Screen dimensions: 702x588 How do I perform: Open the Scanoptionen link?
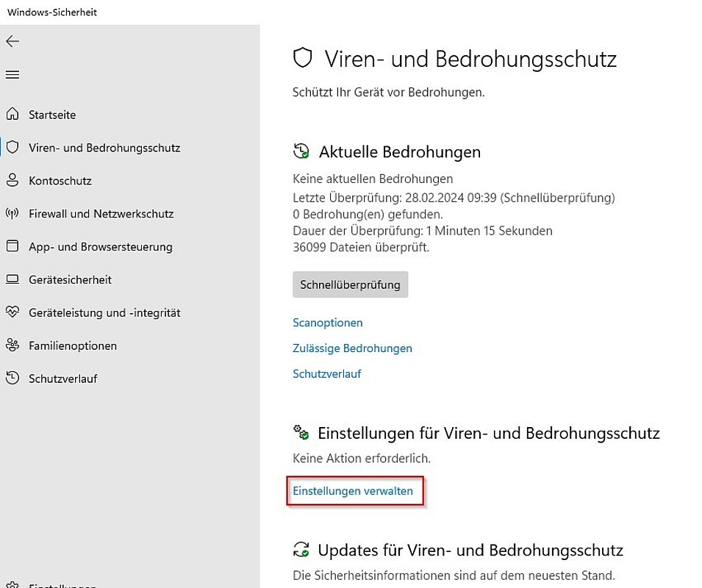click(328, 323)
